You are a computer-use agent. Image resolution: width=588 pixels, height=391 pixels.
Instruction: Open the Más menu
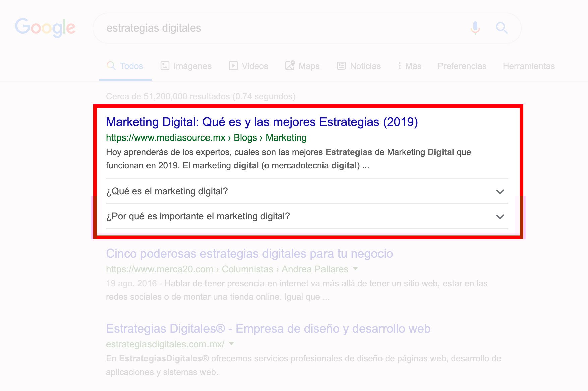(409, 66)
